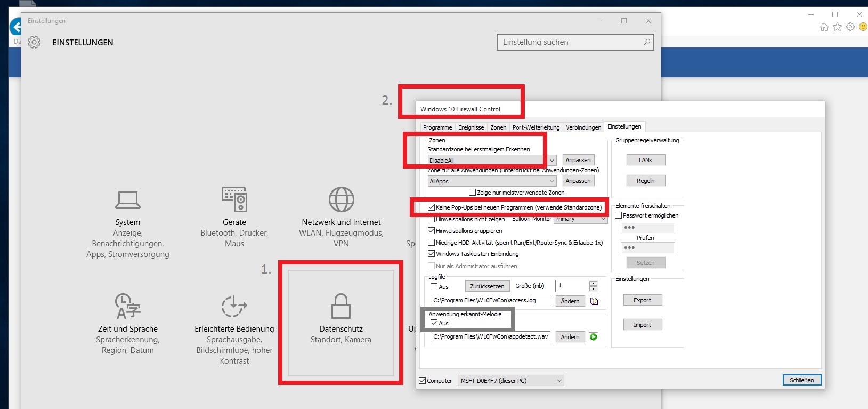Click the password field below Prüfen
The image size is (868, 409).
pyautogui.click(x=647, y=248)
